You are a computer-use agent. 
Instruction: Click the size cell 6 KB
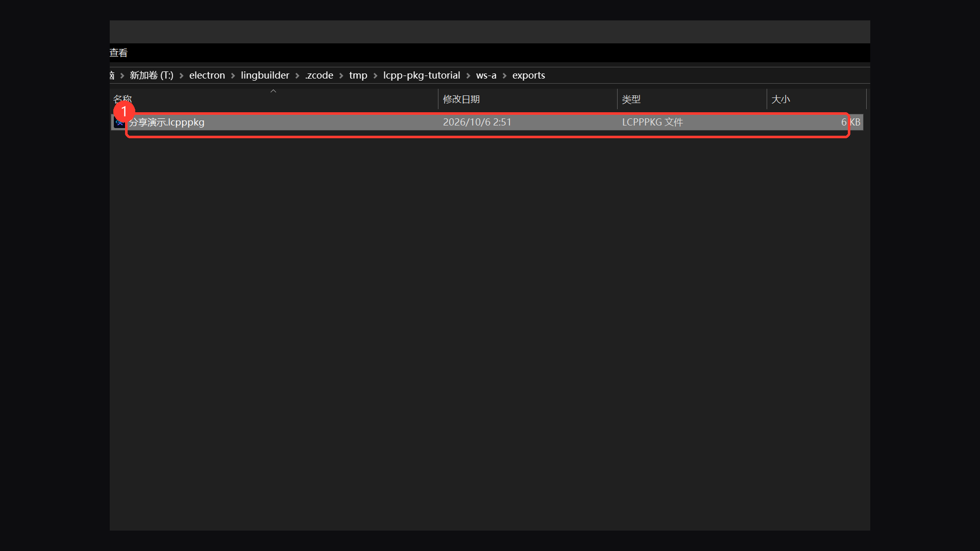pyautogui.click(x=851, y=122)
